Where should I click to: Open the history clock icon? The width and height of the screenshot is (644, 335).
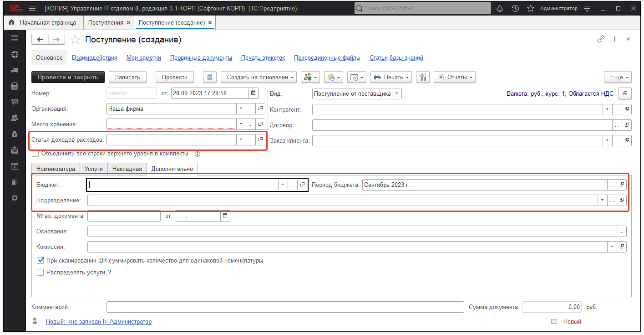(515, 9)
